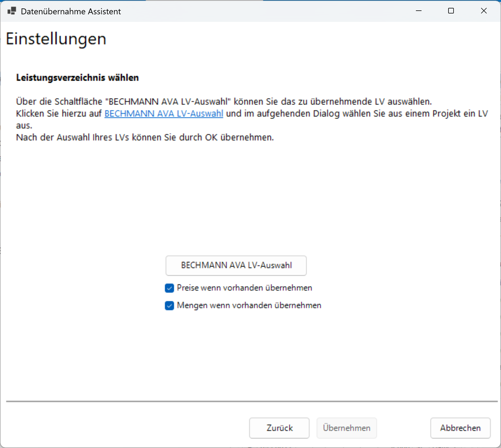Open the blue BECHMANN AVA LV-Auswahl hyperlink

164,114
